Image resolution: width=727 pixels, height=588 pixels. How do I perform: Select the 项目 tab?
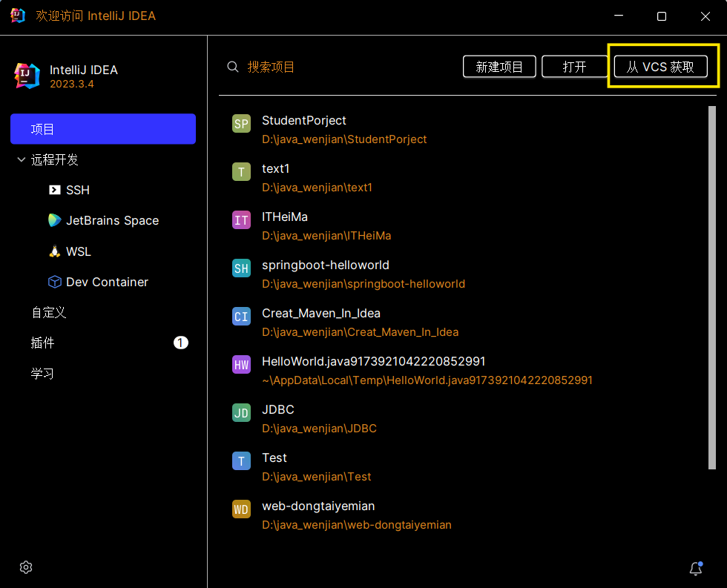point(103,129)
